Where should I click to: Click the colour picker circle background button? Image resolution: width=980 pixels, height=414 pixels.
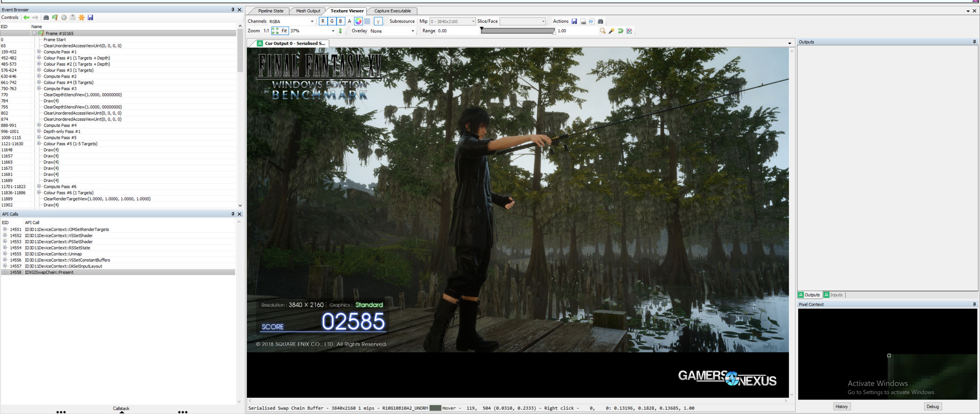359,21
